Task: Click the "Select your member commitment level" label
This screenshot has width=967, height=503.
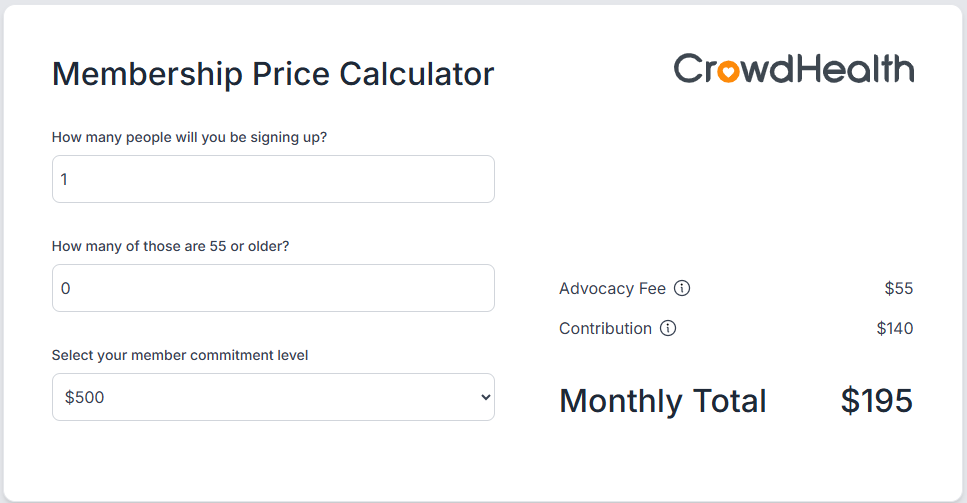Action: (x=180, y=355)
